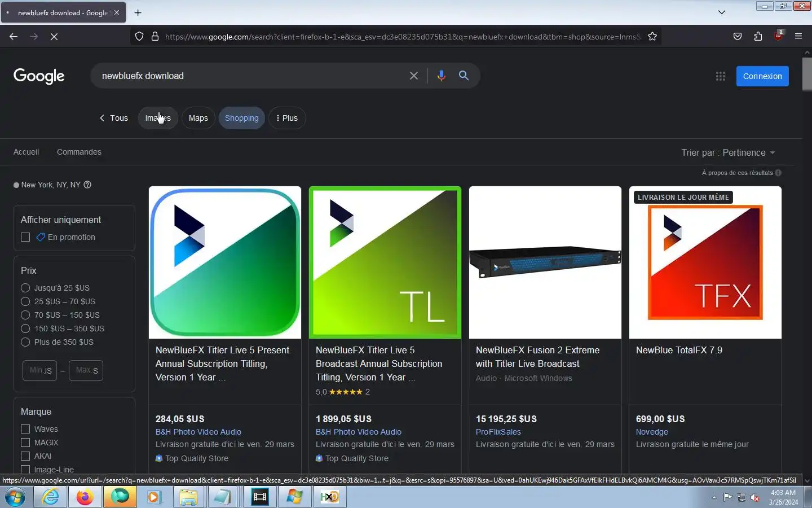
Task: Open the uBlock extension icon
Action: point(778,36)
